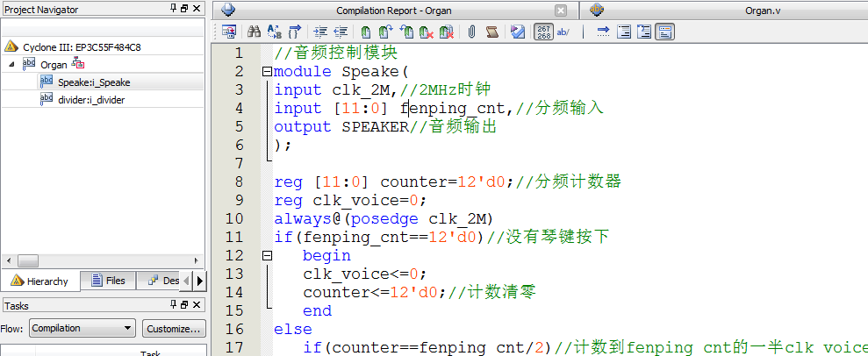Click the 'end' keyword on line 15
868x356 pixels.
click(317, 310)
